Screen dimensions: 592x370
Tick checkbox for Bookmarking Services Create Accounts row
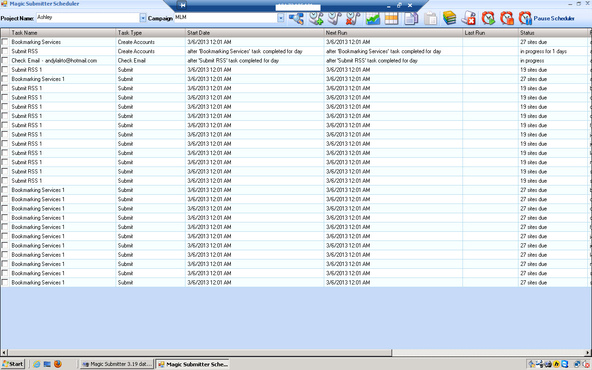5,42
